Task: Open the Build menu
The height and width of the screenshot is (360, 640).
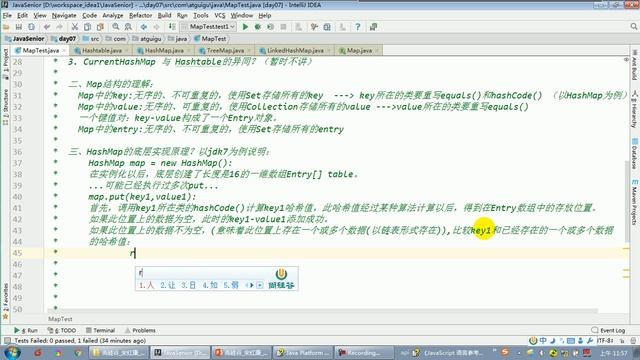Action: point(164,16)
